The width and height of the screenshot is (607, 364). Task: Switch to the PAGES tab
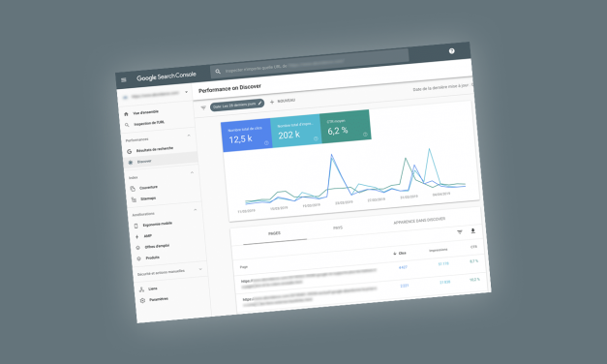[x=274, y=233]
